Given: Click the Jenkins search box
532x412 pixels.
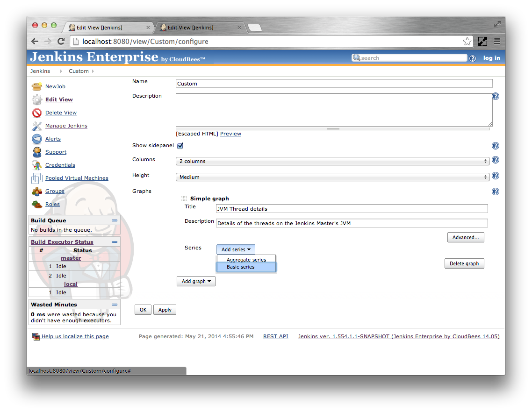Looking at the screenshot, I should pyautogui.click(x=410, y=58).
